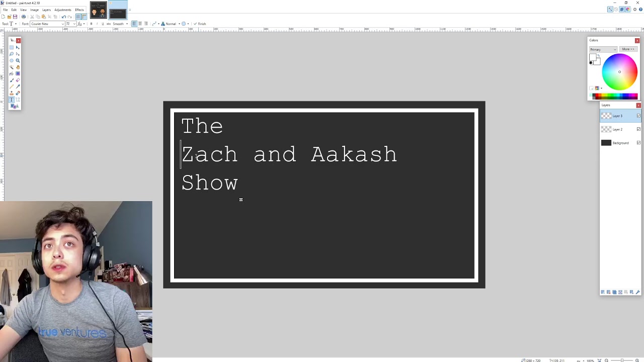The image size is (644, 362).
Task: Select the Gradient tool
Action: point(18,73)
